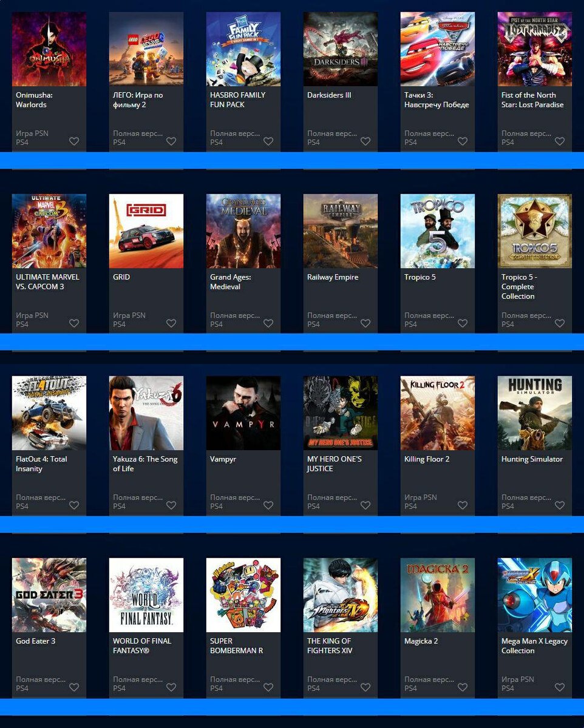The image size is (584, 728).
Task: Add GRID to wishlist with heart
Action: pyautogui.click(x=171, y=323)
